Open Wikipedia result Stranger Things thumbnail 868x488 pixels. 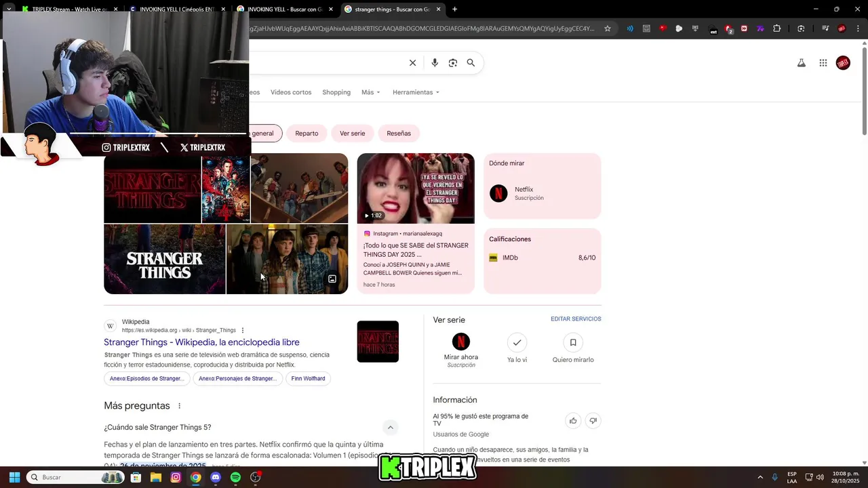pos(378,342)
